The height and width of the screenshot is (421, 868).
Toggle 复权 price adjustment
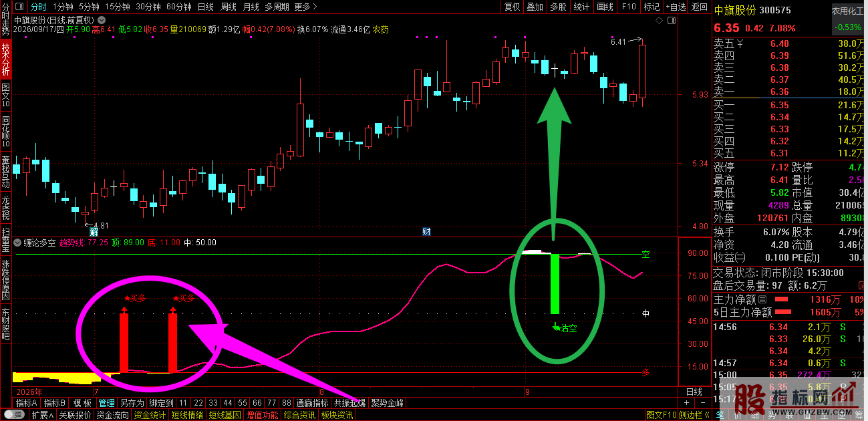click(512, 7)
